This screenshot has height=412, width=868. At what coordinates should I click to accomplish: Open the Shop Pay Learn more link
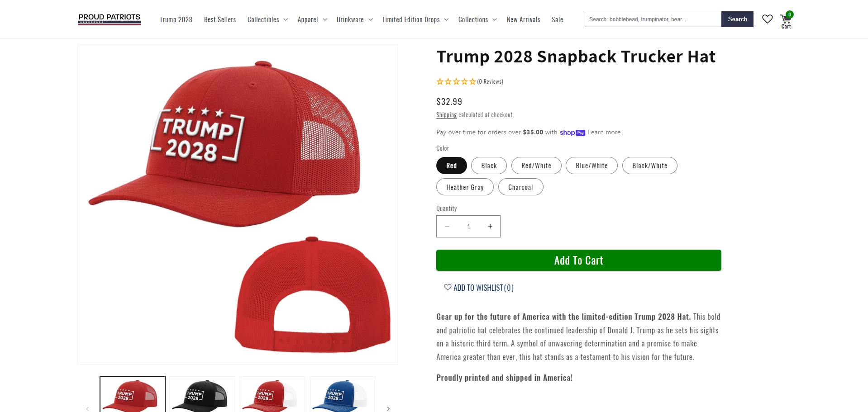[x=604, y=132]
